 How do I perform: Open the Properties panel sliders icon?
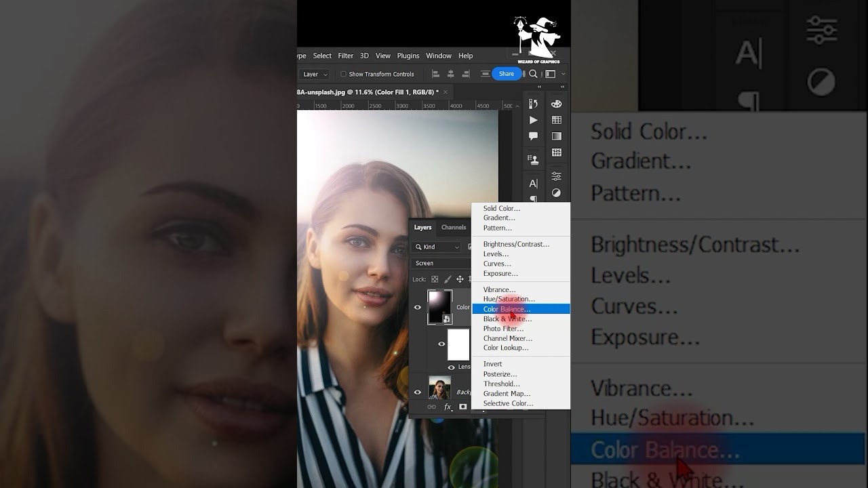pyautogui.click(x=557, y=176)
